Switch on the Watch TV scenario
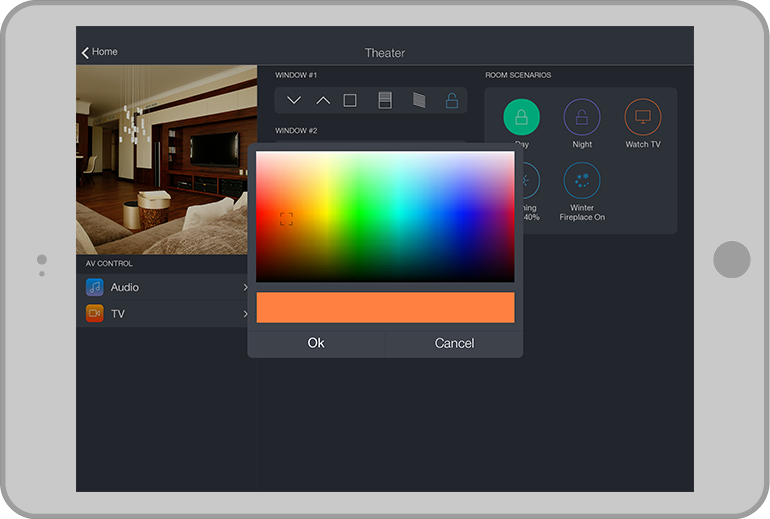The image size is (770, 519). pyautogui.click(x=643, y=117)
